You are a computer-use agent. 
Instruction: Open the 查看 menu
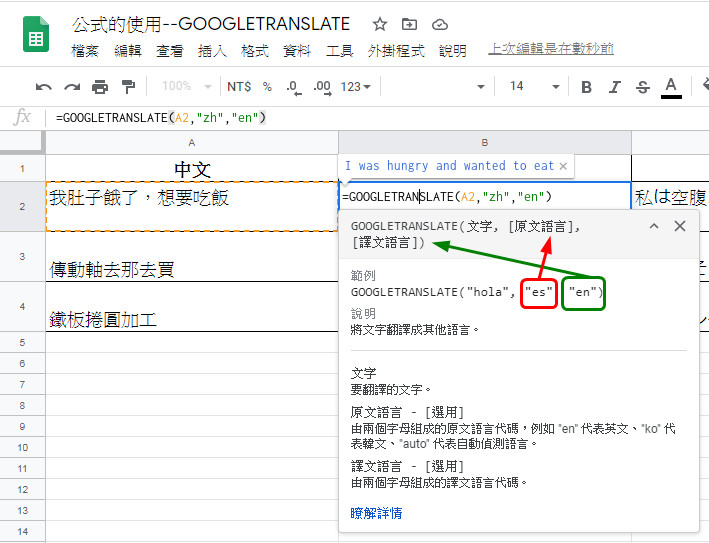[x=170, y=51]
